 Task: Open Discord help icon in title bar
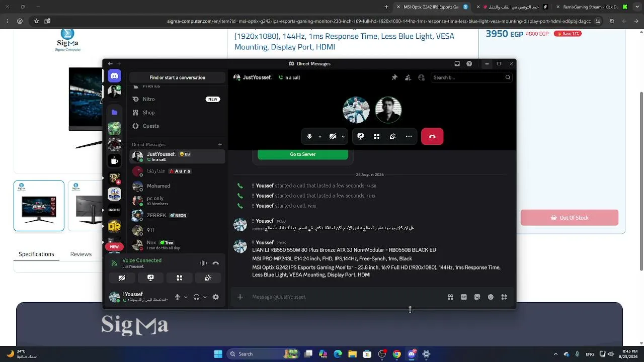click(469, 64)
